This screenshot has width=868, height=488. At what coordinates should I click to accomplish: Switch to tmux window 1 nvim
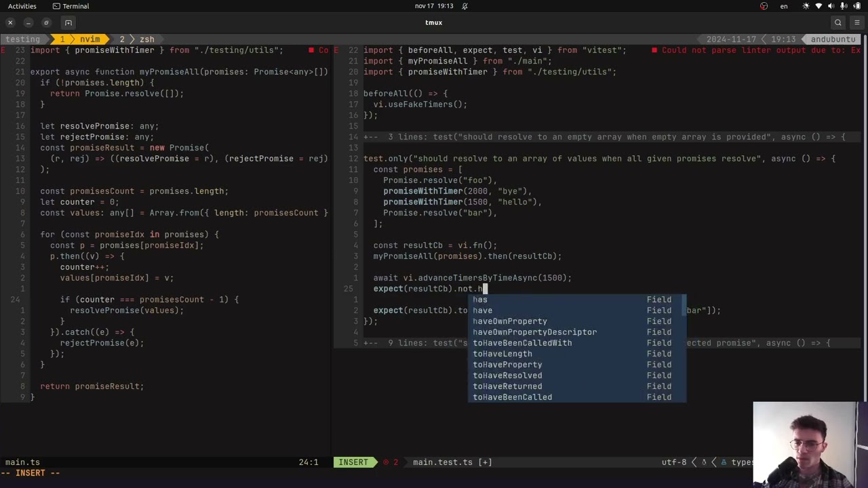click(x=80, y=39)
